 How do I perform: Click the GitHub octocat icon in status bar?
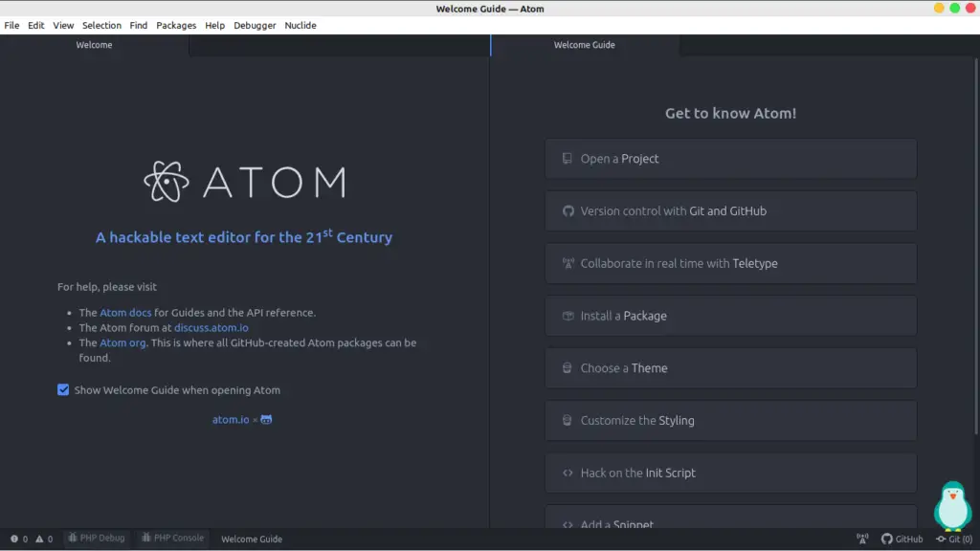(887, 539)
